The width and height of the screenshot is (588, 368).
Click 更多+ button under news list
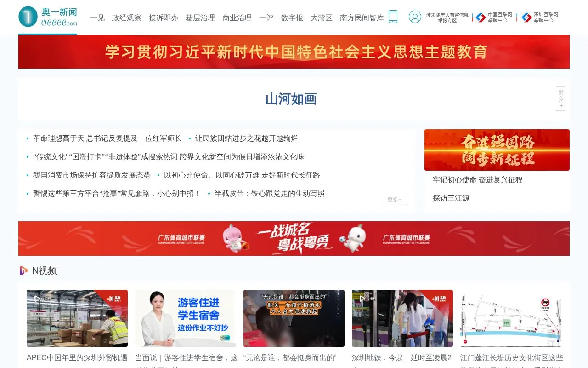pos(394,200)
